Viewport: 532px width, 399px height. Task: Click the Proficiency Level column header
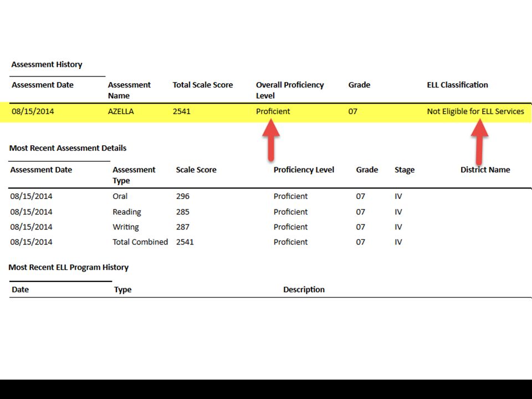tap(304, 170)
